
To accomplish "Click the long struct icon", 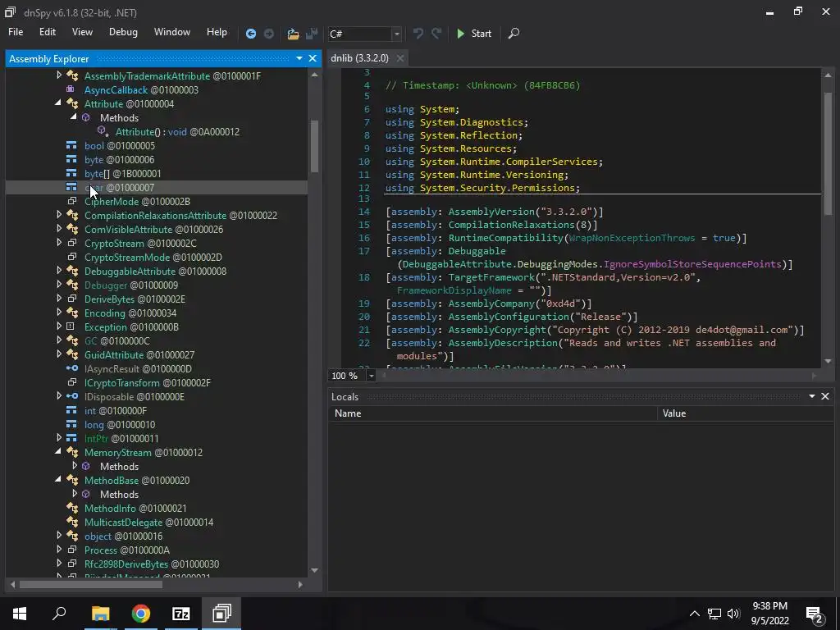I will pyautogui.click(x=71, y=424).
